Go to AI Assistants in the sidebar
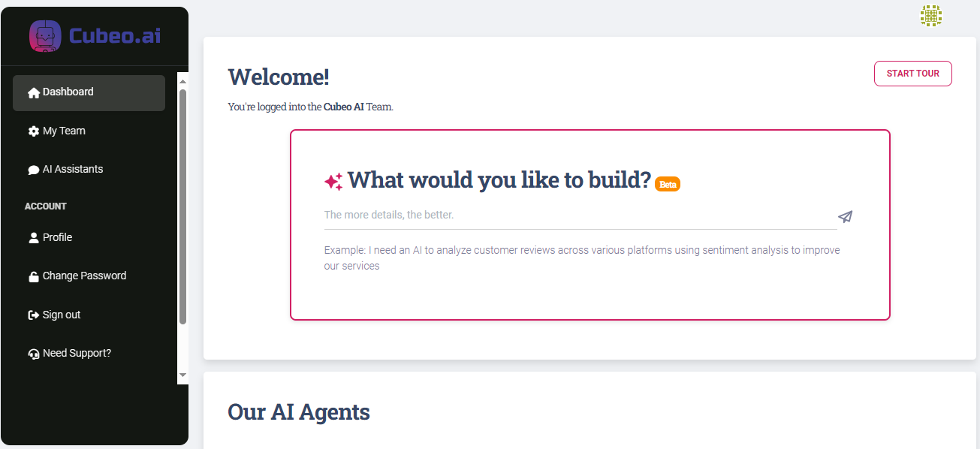Viewport: 980px width, 449px height. click(x=73, y=169)
